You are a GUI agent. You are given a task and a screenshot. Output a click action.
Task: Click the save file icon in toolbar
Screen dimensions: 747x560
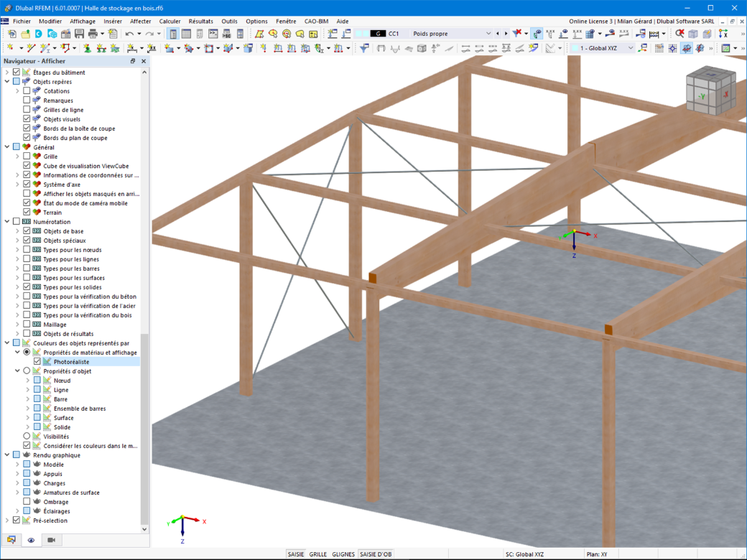(79, 34)
